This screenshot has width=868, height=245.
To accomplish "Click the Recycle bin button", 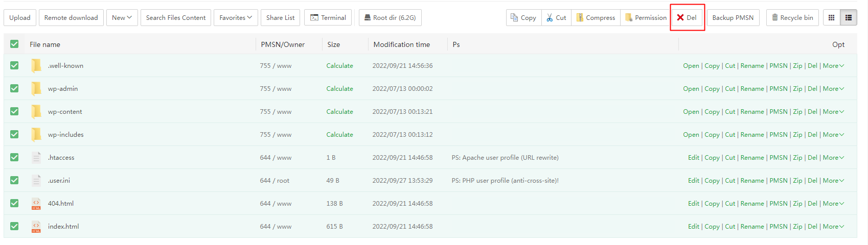I will click(792, 18).
